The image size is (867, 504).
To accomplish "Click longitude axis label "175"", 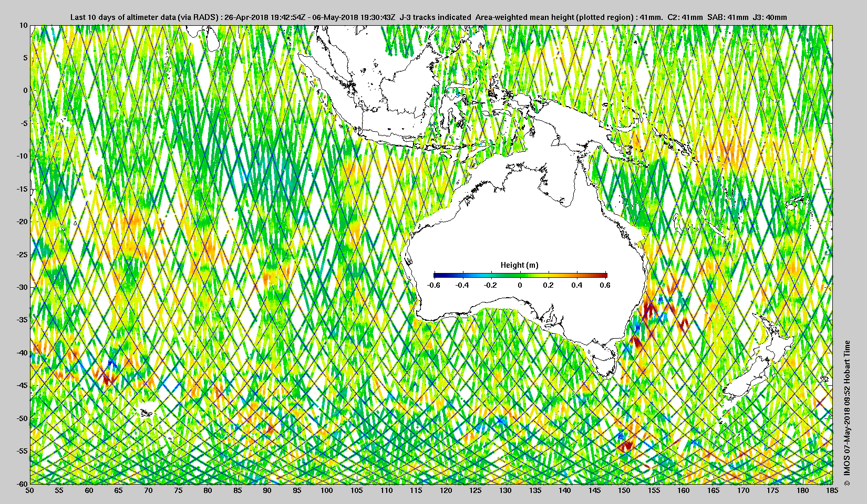I will click(773, 490).
